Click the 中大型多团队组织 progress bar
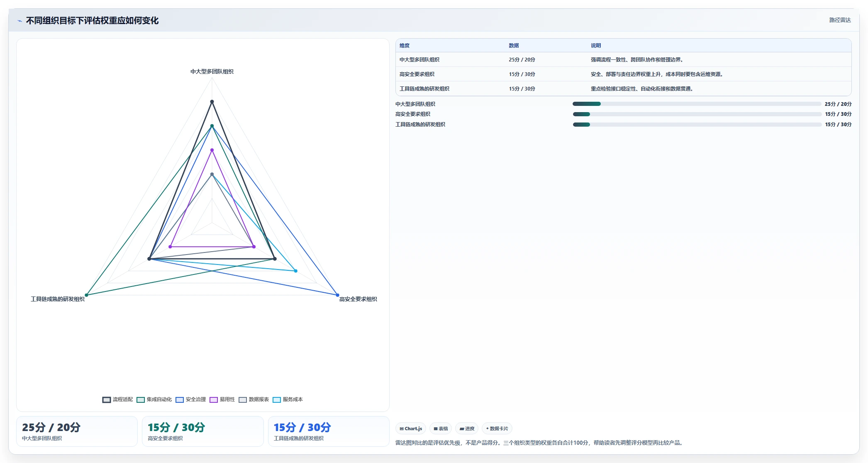The width and height of the screenshot is (868, 463). pyautogui.click(x=697, y=104)
